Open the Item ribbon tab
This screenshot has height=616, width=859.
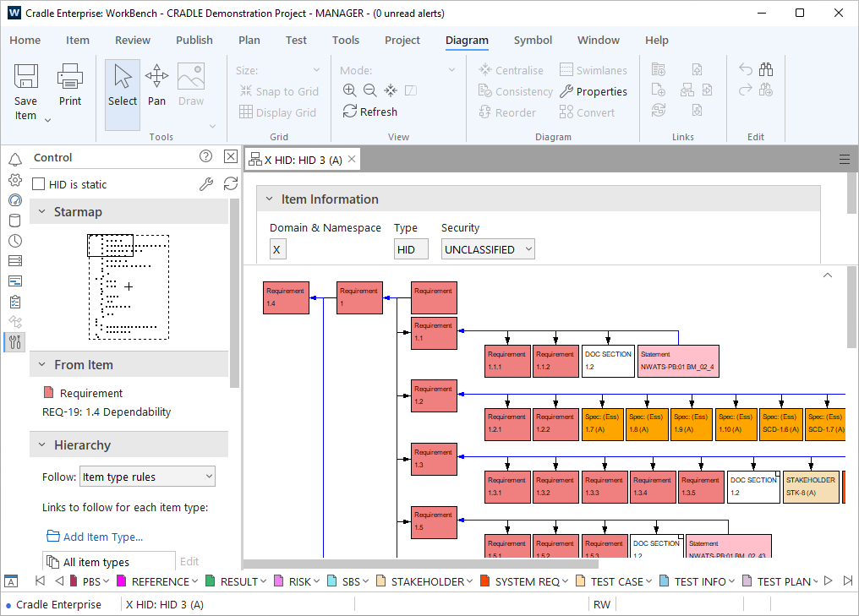point(77,40)
